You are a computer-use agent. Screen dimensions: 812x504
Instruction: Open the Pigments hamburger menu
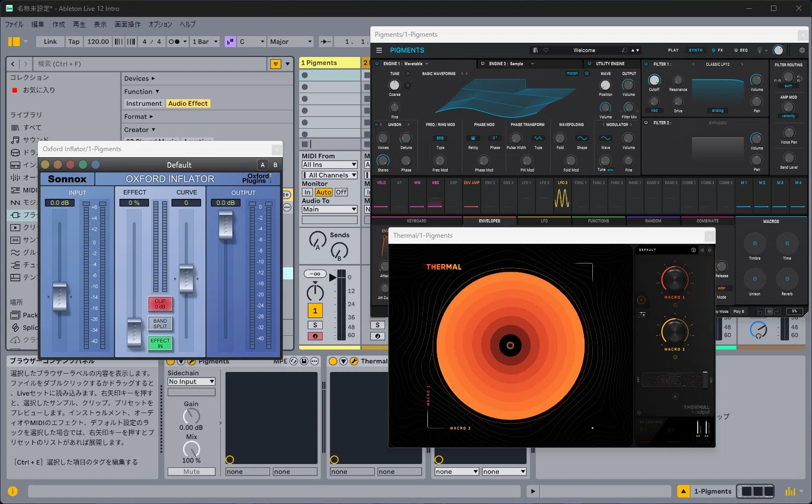tap(379, 50)
